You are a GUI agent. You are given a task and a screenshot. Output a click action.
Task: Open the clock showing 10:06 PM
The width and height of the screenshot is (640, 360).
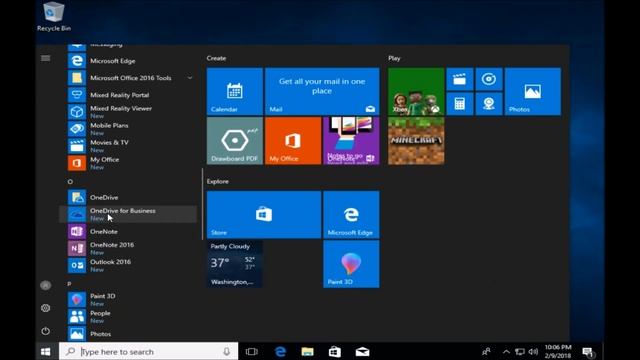point(558,351)
